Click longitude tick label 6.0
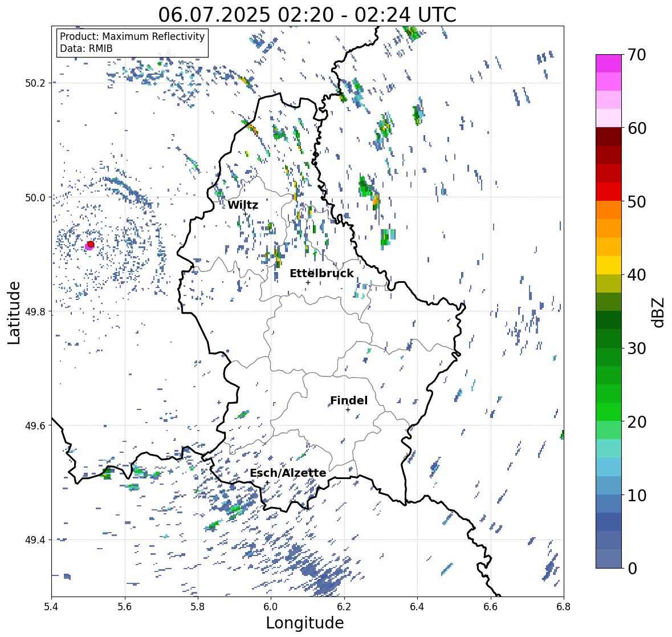 [x=271, y=606]
